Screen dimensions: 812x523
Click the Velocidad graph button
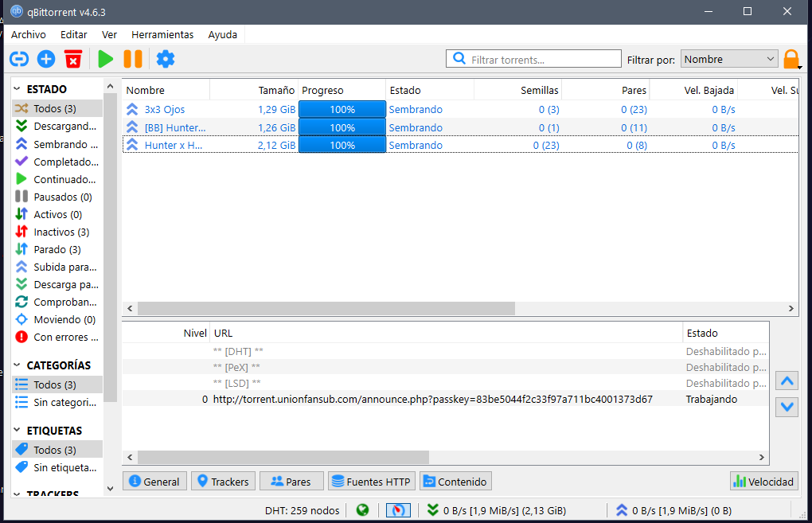tap(764, 481)
